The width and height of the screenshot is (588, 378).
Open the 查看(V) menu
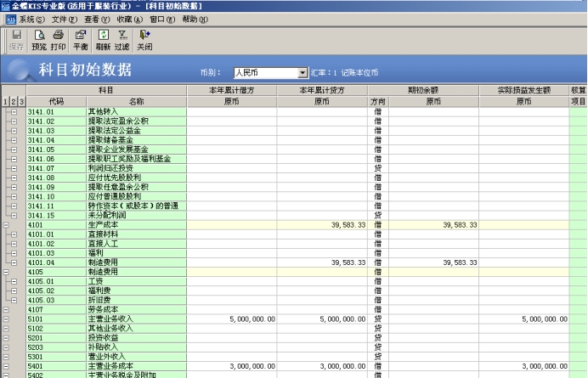tap(97, 20)
